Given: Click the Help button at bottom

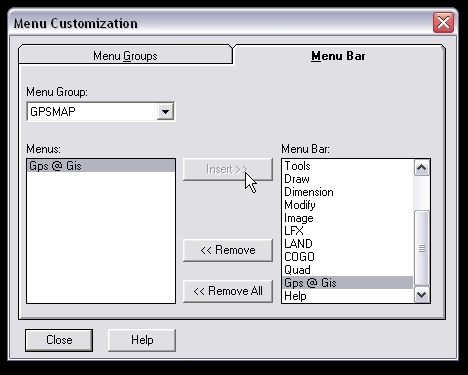Looking at the screenshot, I should (142, 340).
